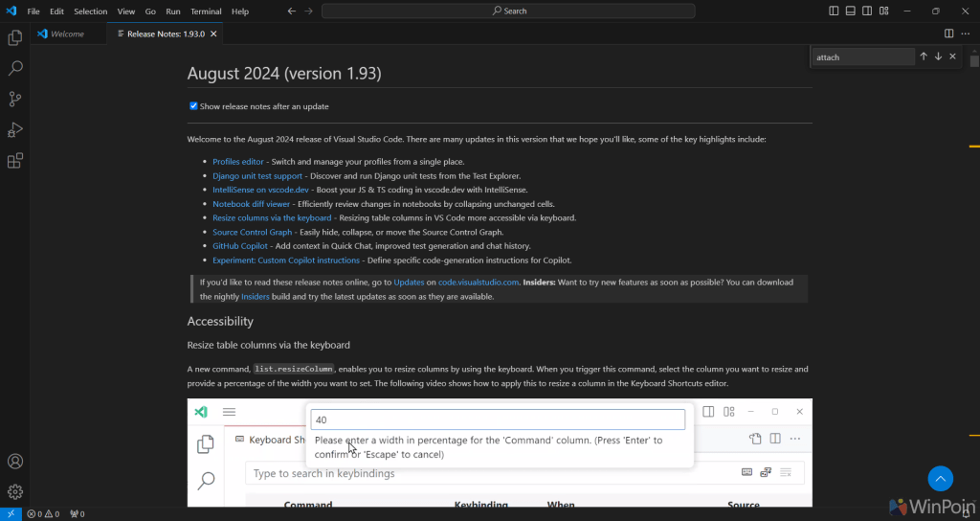Click the vertical scrollbar thumb
The width and height of the screenshot is (980, 521).
[x=973, y=61]
